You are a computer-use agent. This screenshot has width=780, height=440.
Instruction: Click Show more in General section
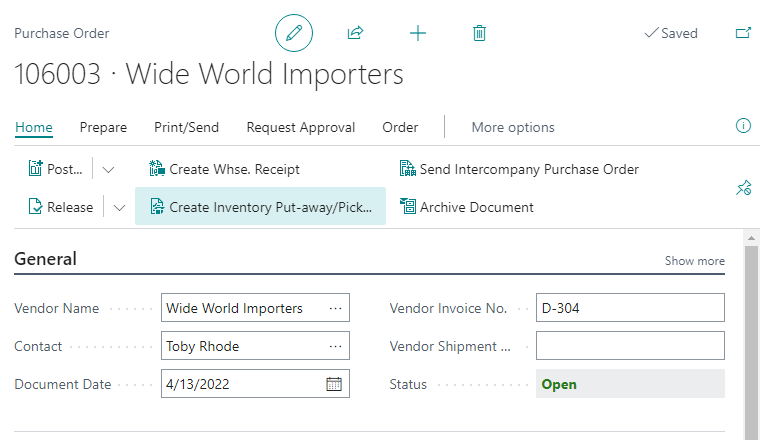(x=695, y=261)
